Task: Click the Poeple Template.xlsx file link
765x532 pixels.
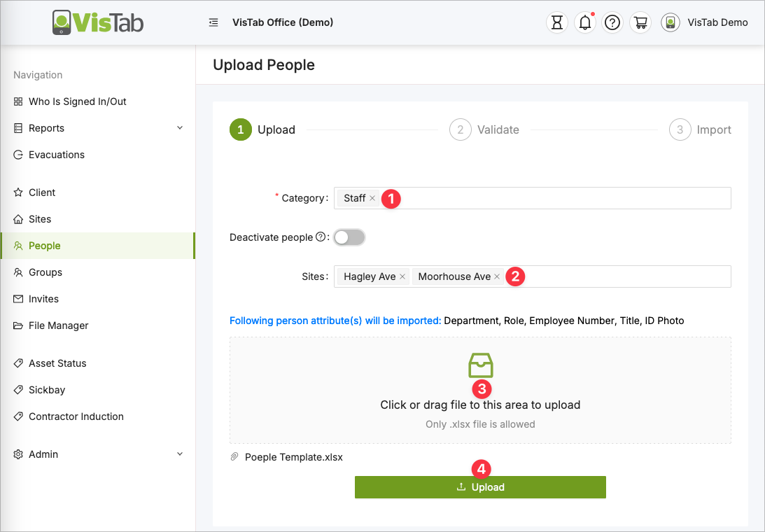Action: pos(293,457)
